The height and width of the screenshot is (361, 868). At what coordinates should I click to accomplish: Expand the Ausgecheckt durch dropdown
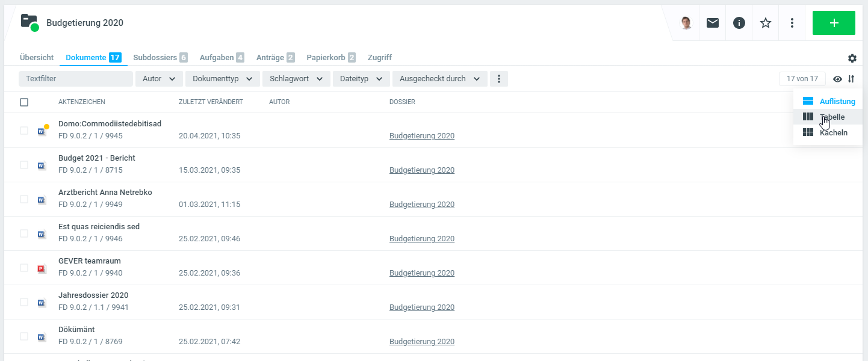pos(439,79)
